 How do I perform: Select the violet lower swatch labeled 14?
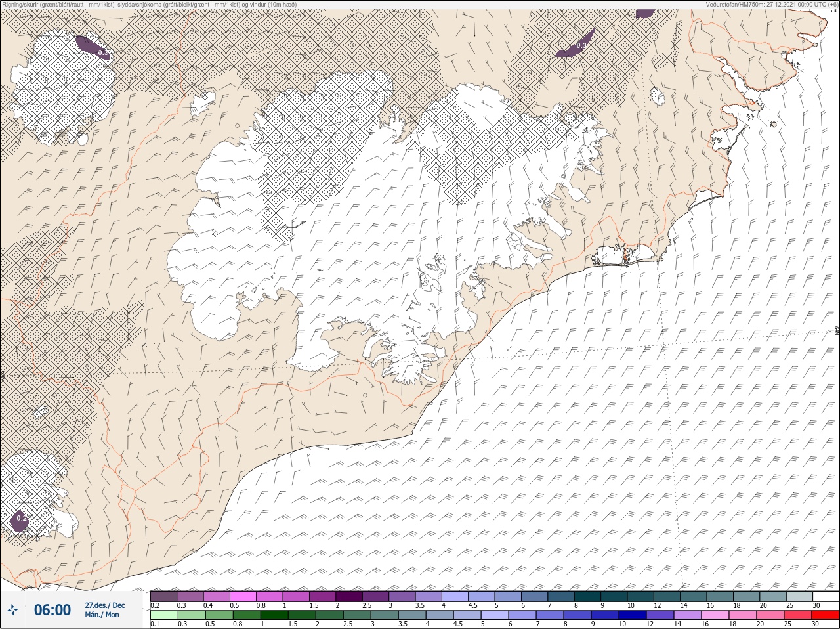pyautogui.click(x=686, y=615)
